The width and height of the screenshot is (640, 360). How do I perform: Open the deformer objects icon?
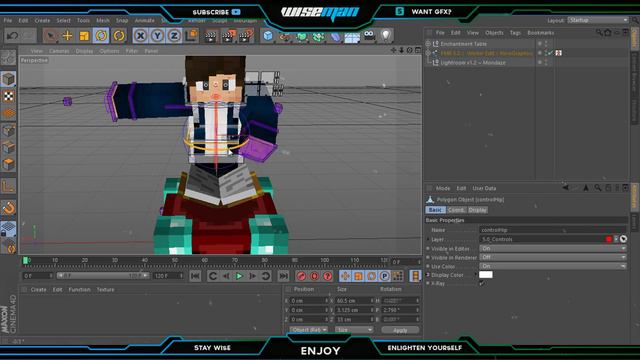335,37
